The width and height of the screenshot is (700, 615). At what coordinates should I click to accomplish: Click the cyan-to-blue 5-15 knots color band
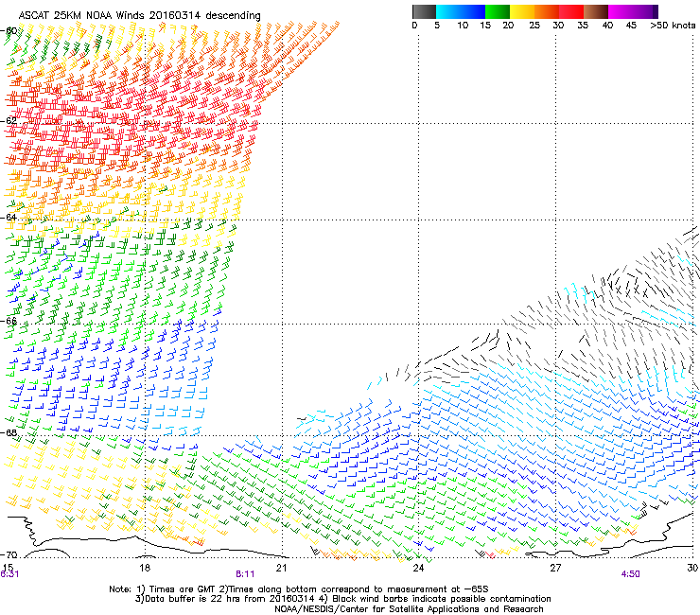[x=461, y=11]
